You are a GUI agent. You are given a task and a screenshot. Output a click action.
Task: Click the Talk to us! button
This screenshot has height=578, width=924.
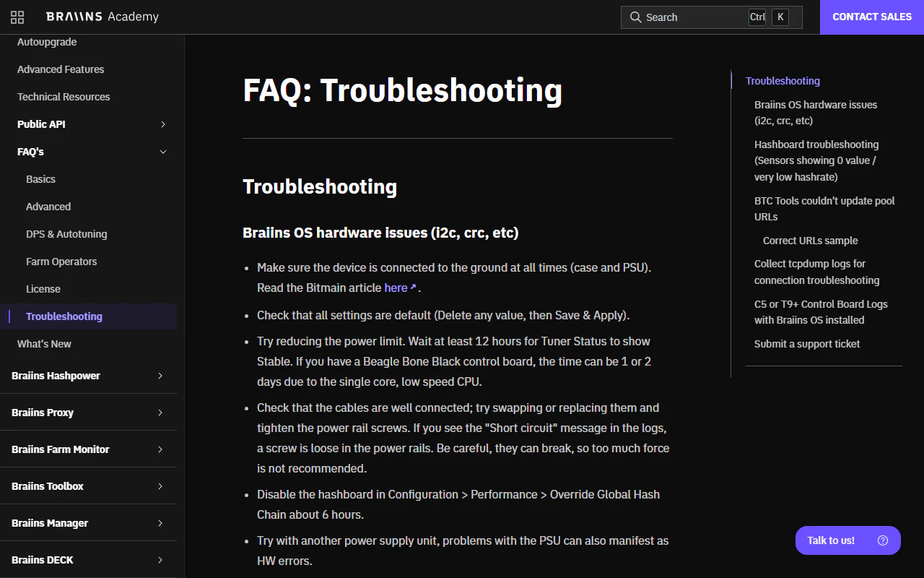tap(848, 540)
